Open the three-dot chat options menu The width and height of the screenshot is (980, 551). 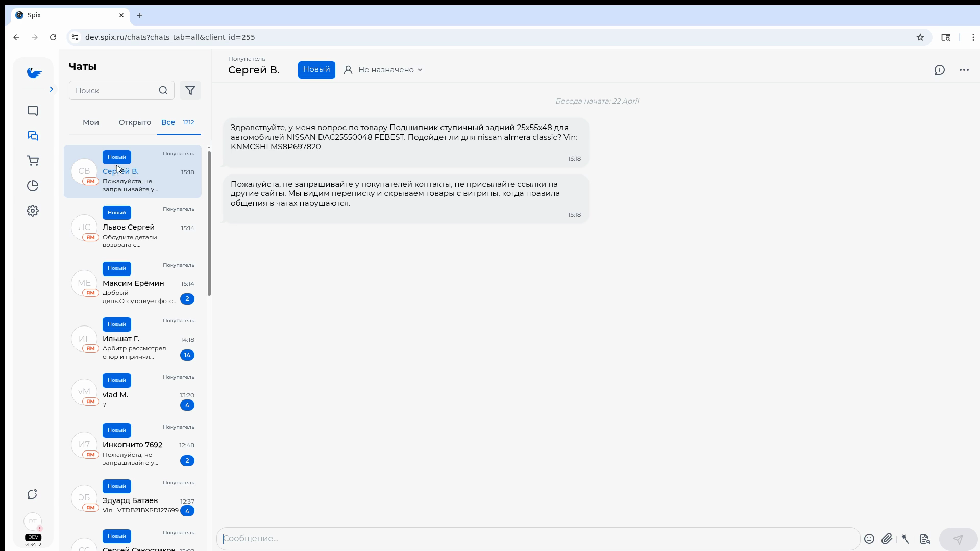point(964,70)
